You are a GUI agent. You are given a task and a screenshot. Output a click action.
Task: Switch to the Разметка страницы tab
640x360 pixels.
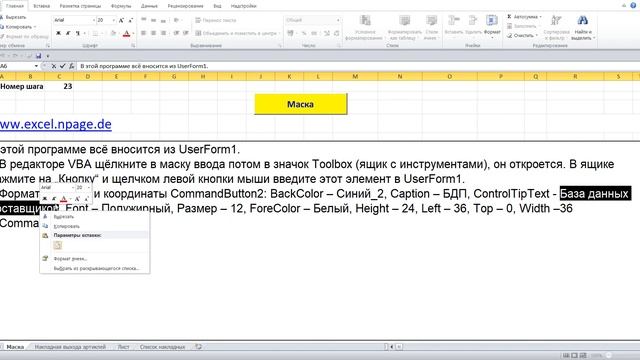pos(80,6)
